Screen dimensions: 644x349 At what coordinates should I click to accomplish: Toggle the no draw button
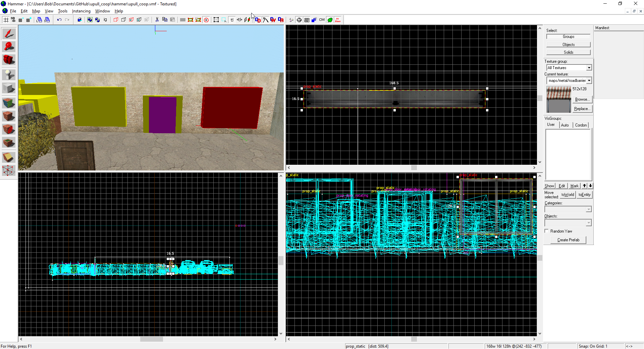pos(338,20)
